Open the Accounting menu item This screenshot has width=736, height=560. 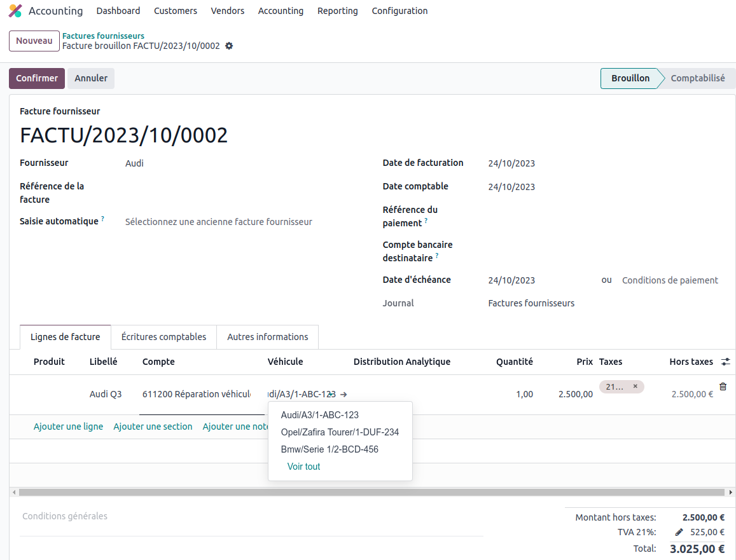(281, 11)
